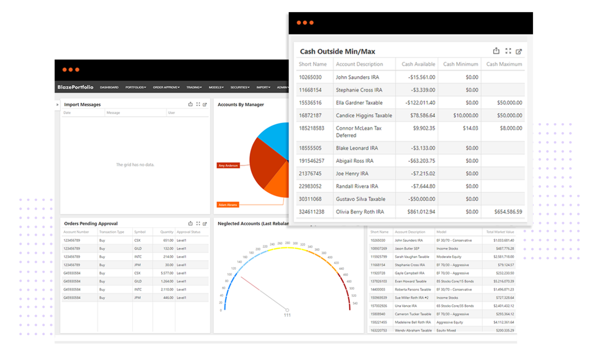This screenshot has width=607, height=364.
Task: Select Dashboard in the navigation bar
Action: coord(109,87)
